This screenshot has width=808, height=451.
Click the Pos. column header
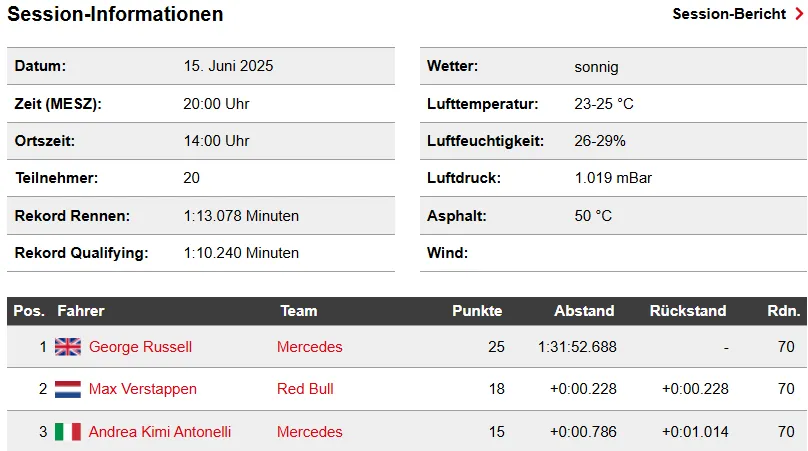29,311
